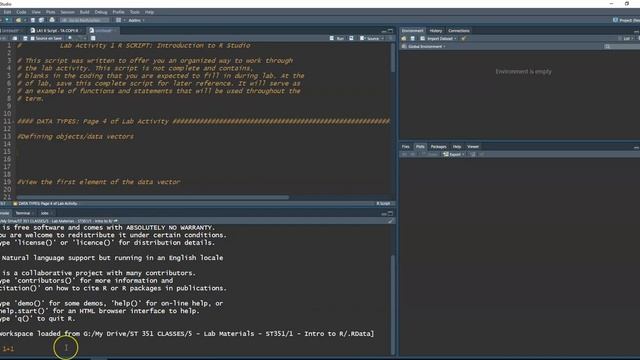Switch to the Jobs tab
The height and width of the screenshot is (360, 640).
pyautogui.click(x=44, y=213)
